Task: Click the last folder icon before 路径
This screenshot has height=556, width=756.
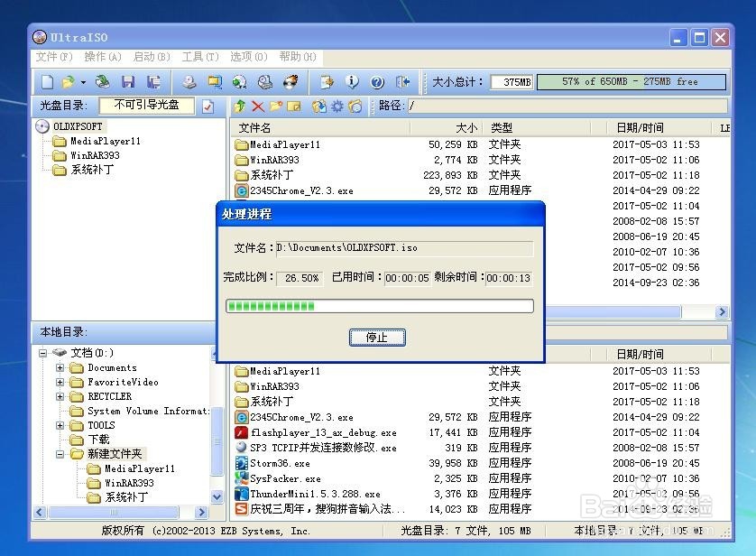Action: pyautogui.click(x=355, y=107)
